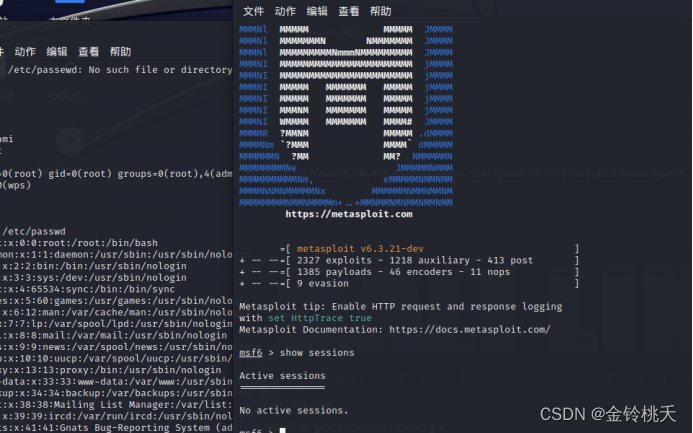Open 编辑 menu in left terminal window

pos(57,52)
